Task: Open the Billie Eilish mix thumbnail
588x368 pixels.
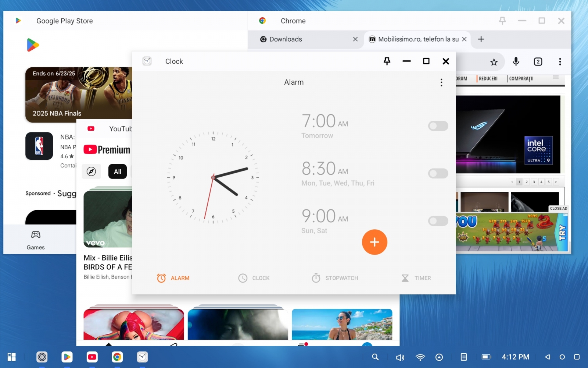Action: 108,219
